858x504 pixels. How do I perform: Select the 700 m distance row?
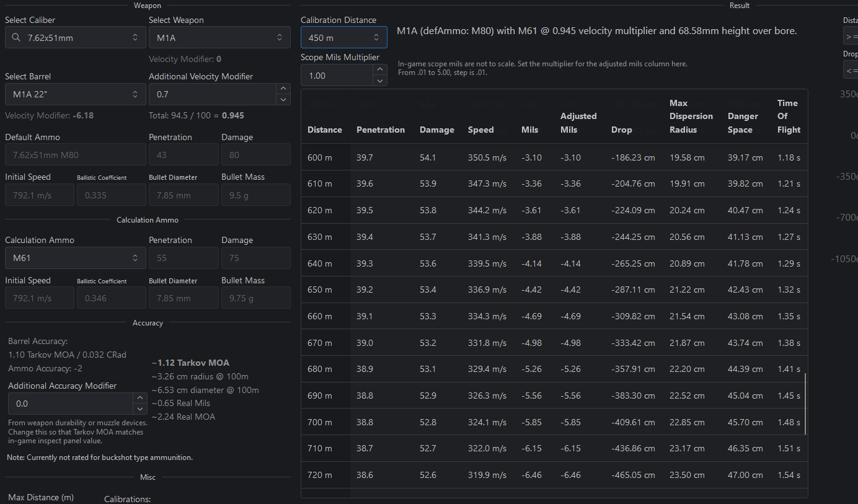554,422
